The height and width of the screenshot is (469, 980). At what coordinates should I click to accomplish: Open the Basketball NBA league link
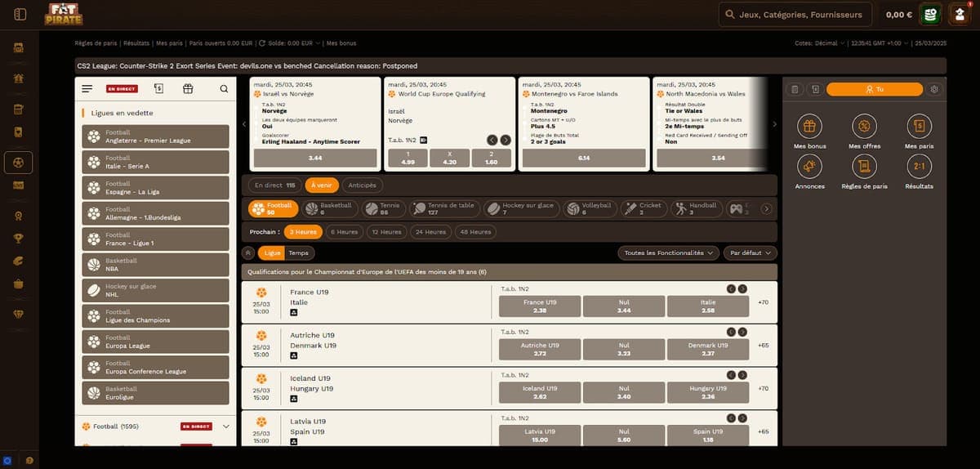(x=156, y=265)
